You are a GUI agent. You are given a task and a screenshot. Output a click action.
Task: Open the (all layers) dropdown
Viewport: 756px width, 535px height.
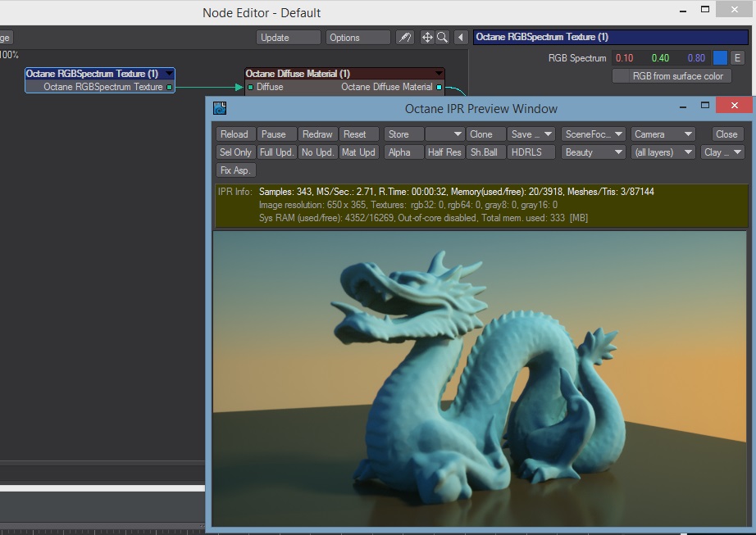tap(663, 152)
